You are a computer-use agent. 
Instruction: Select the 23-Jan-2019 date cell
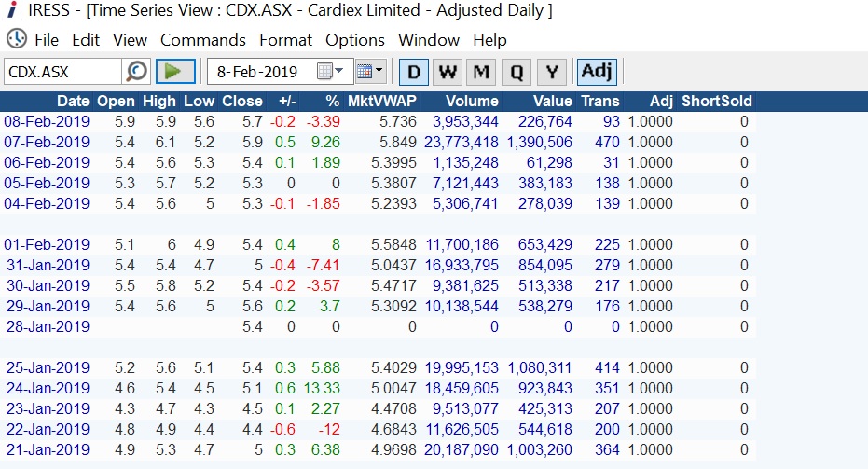tap(48, 408)
